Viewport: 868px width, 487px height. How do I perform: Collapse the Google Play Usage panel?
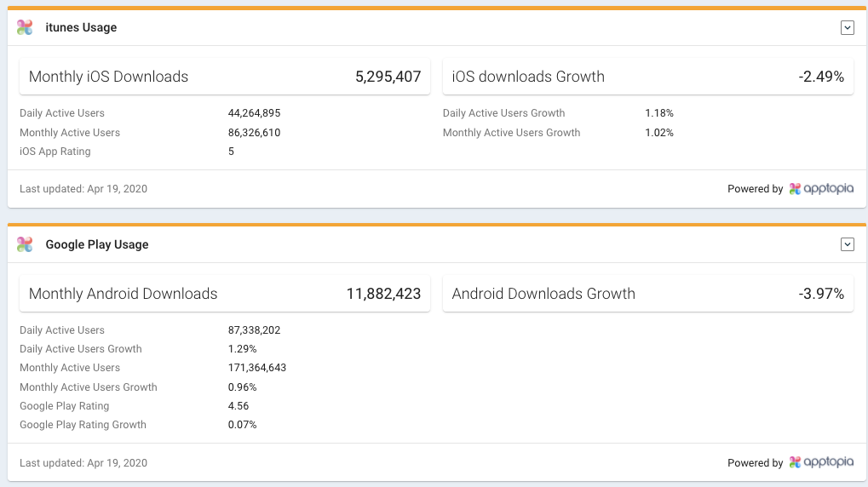847,244
